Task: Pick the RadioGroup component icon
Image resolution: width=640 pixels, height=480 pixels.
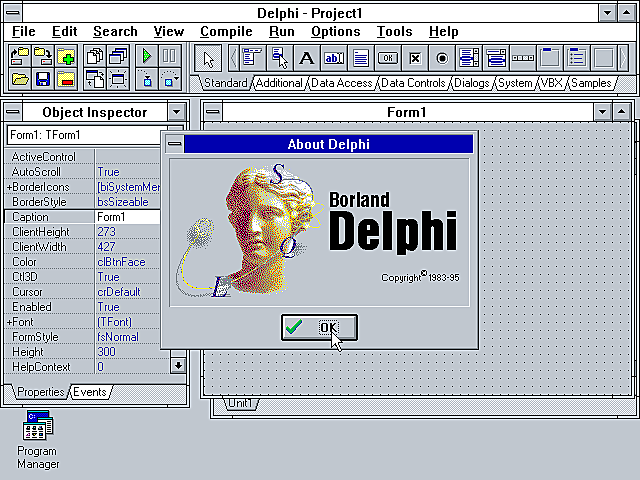Action: [x=577, y=58]
